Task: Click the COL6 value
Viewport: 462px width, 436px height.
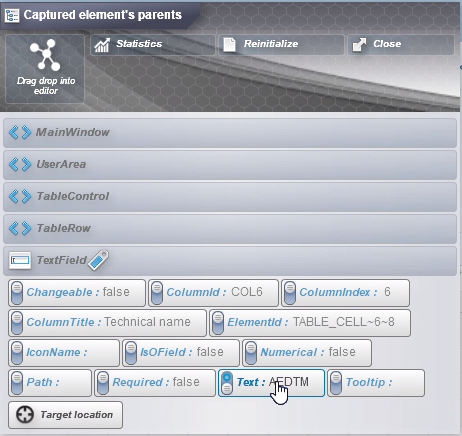Action: pos(247,292)
